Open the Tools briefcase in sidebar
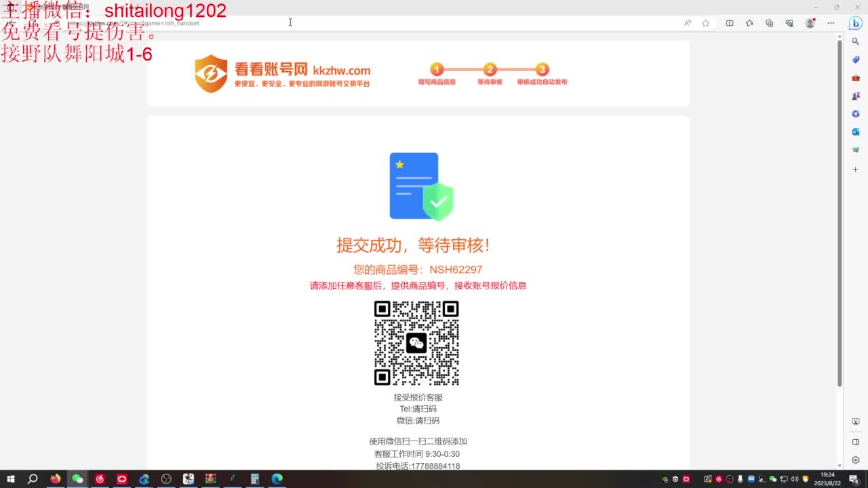Screen dimensions: 868x488 click(856, 78)
